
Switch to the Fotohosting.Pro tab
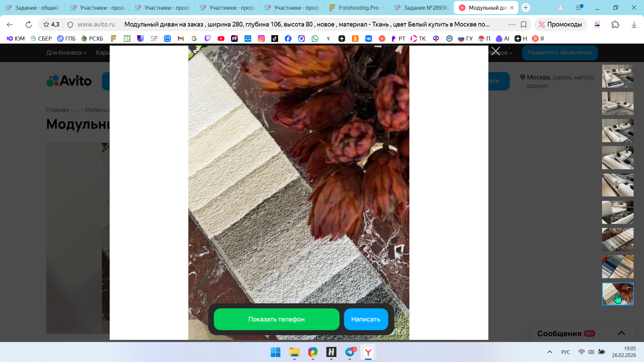coord(357,8)
